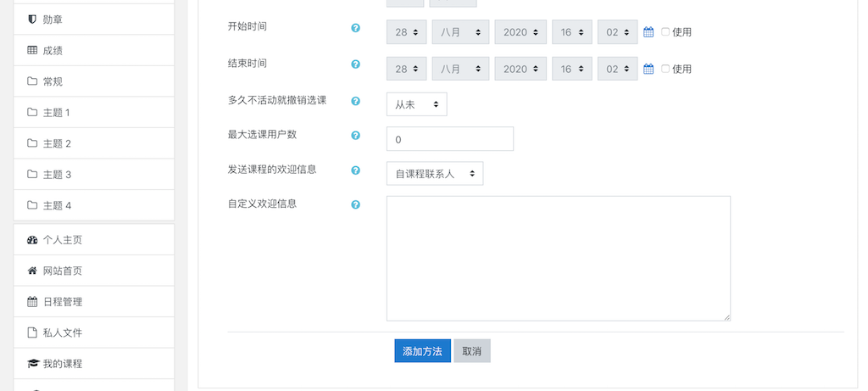The width and height of the screenshot is (868, 391).
Task: Open help for 结束时间 field
Action: click(x=356, y=64)
